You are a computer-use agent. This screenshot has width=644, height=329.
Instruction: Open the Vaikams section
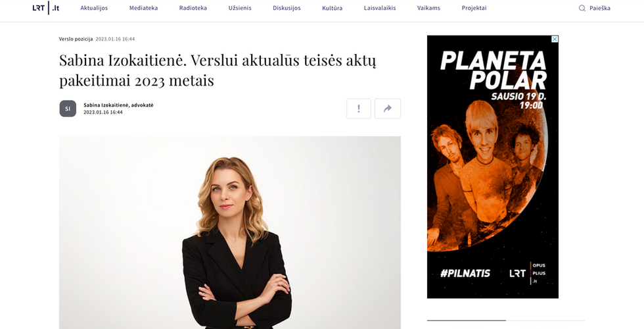coord(428,8)
